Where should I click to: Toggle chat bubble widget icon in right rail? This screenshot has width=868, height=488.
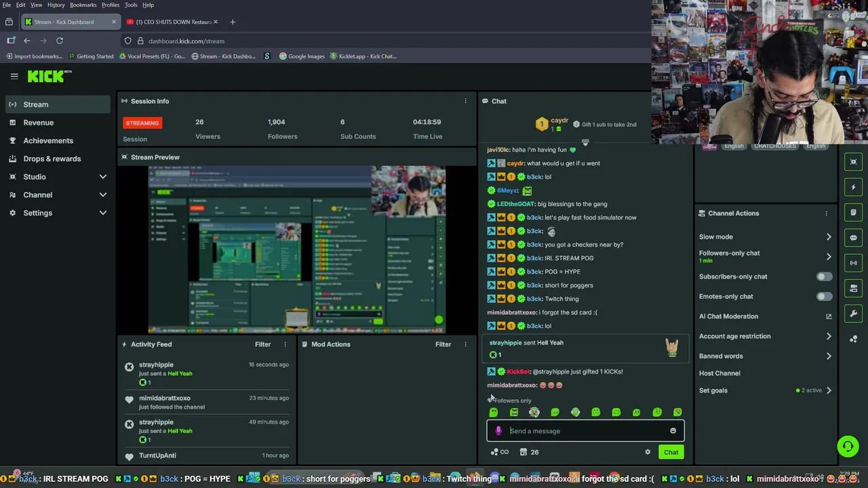click(x=854, y=237)
